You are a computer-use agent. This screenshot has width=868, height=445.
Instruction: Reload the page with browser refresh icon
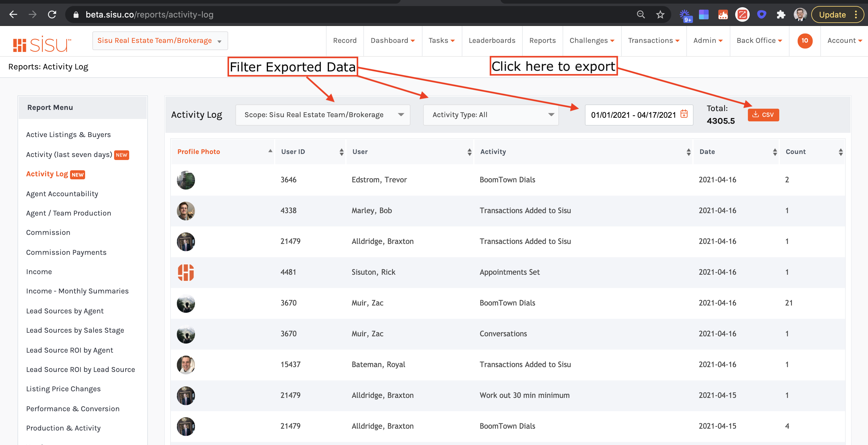tap(52, 14)
